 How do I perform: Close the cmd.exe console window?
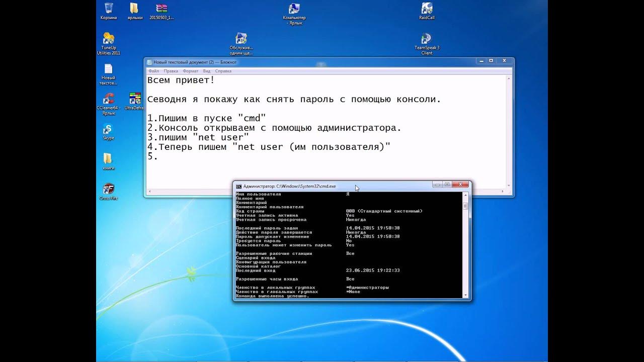tap(460, 185)
